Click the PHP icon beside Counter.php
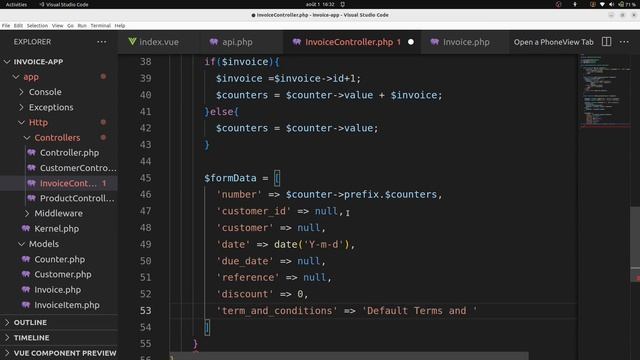Image resolution: width=640 pixels, height=360 pixels. tap(26, 259)
